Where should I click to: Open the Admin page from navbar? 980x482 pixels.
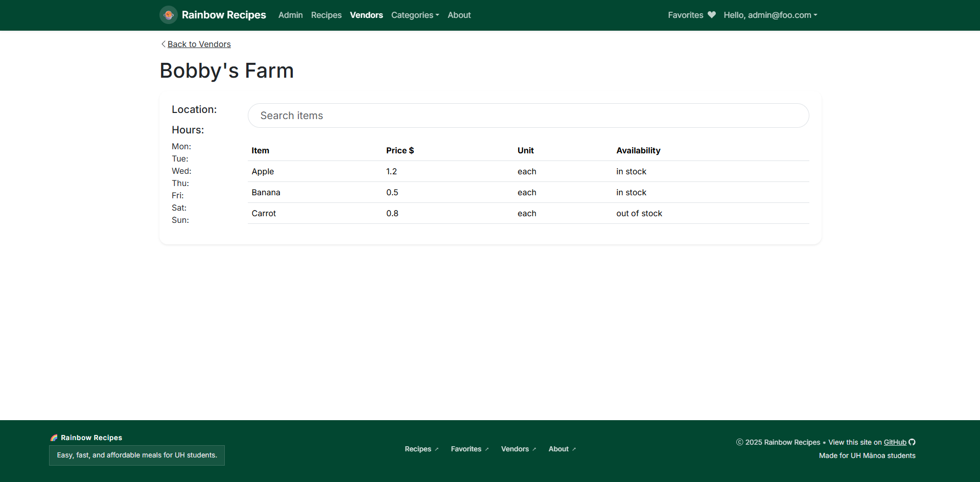(290, 15)
